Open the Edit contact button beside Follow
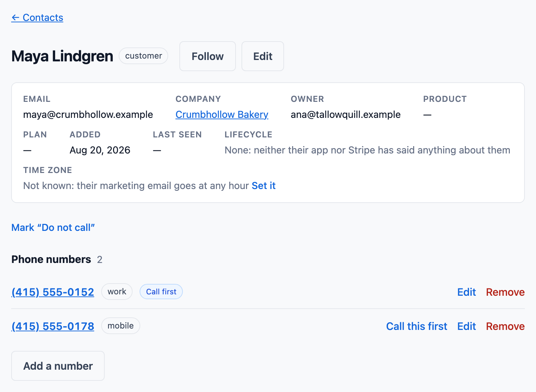This screenshot has height=392, width=536. (263, 56)
